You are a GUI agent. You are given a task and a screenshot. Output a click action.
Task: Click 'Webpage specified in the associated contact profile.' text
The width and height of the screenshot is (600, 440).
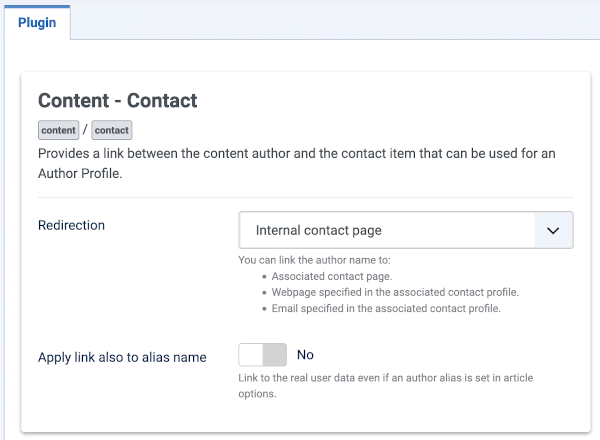click(x=395, y=292)
